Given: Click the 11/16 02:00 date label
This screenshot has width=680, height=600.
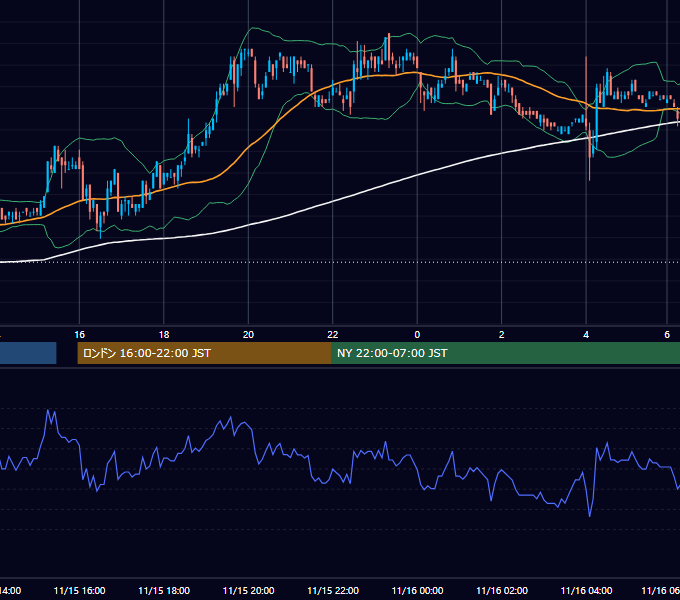Looking at the screenshot, I should click(502, 590).
